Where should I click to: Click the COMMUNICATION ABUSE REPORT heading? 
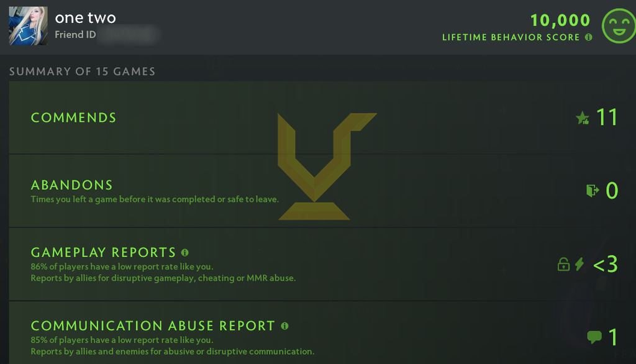[x=153, y=326]
